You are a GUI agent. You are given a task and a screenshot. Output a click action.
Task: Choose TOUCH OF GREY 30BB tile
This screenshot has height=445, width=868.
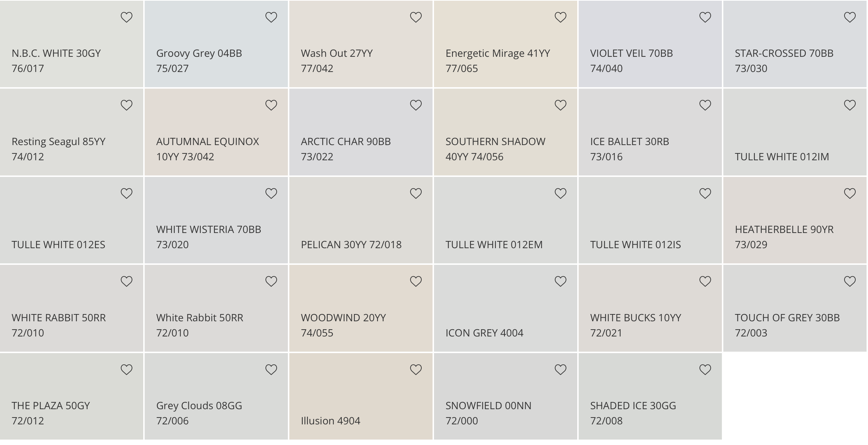pos(795,308)
